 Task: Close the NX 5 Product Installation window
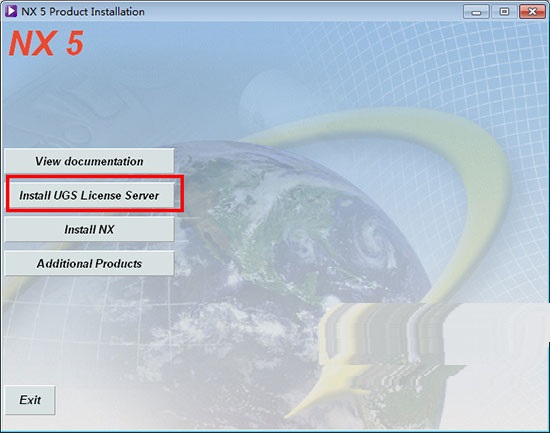(532, 12)
